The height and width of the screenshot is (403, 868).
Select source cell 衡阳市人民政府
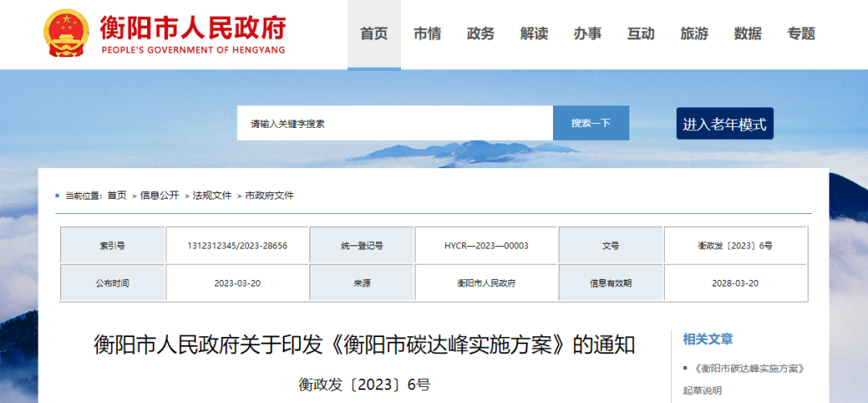486,283
